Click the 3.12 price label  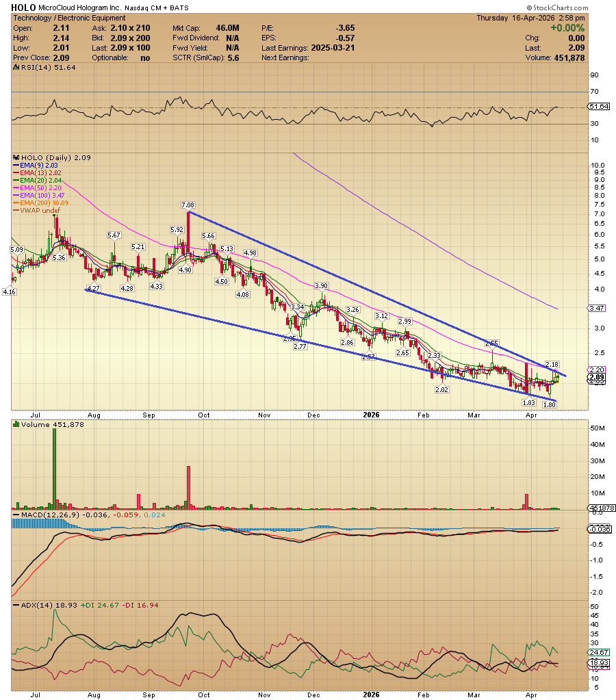pyautogui.click(x=381, y=315)
